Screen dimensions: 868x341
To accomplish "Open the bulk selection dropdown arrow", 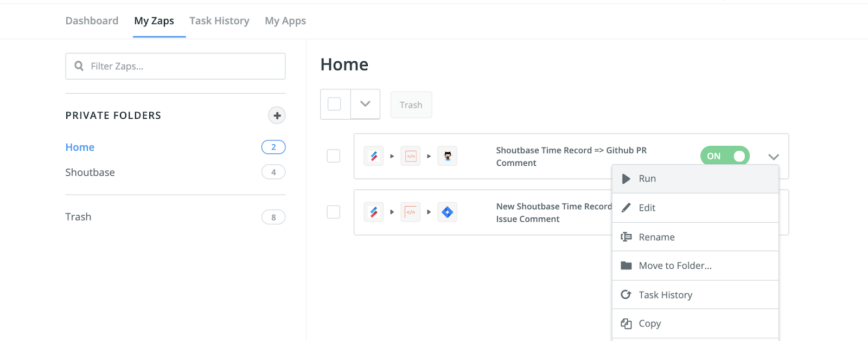I will point(365,104).
